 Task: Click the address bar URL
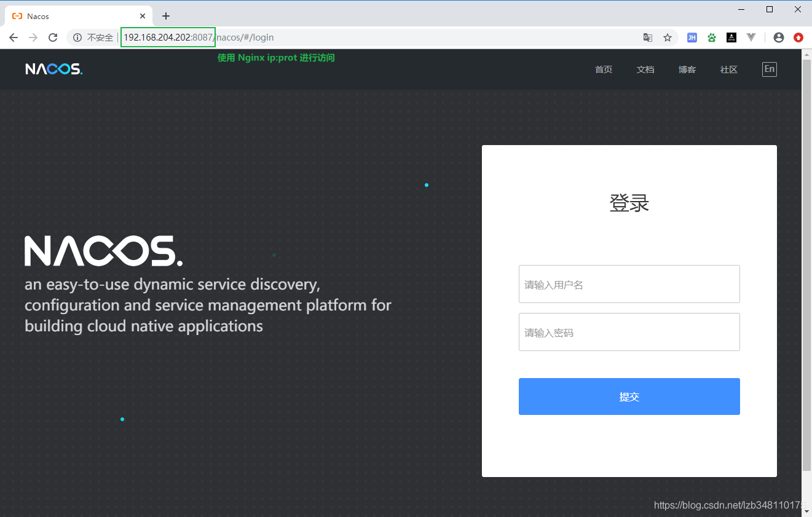[x=199, y=37]
